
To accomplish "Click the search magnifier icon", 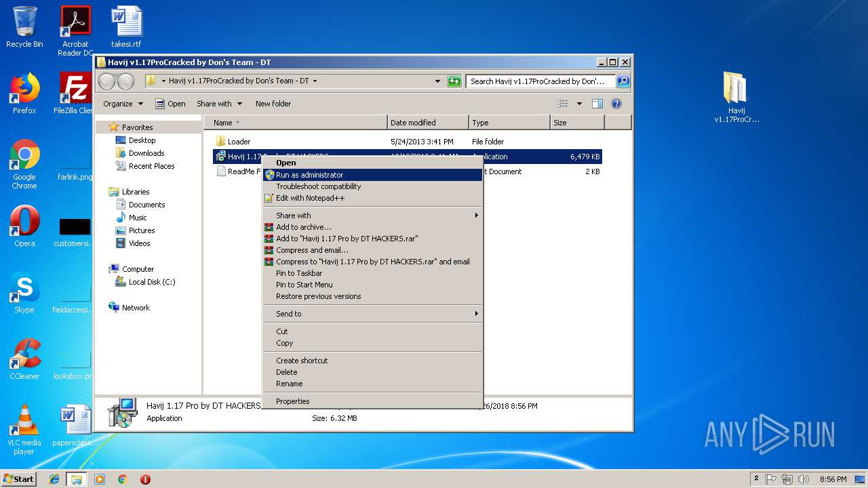I will pos(623,81).
